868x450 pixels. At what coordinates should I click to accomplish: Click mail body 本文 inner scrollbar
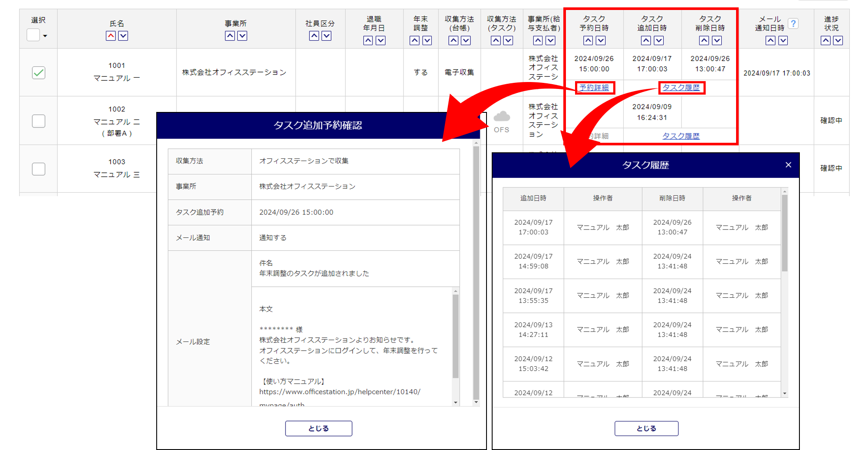click(456, 336)
